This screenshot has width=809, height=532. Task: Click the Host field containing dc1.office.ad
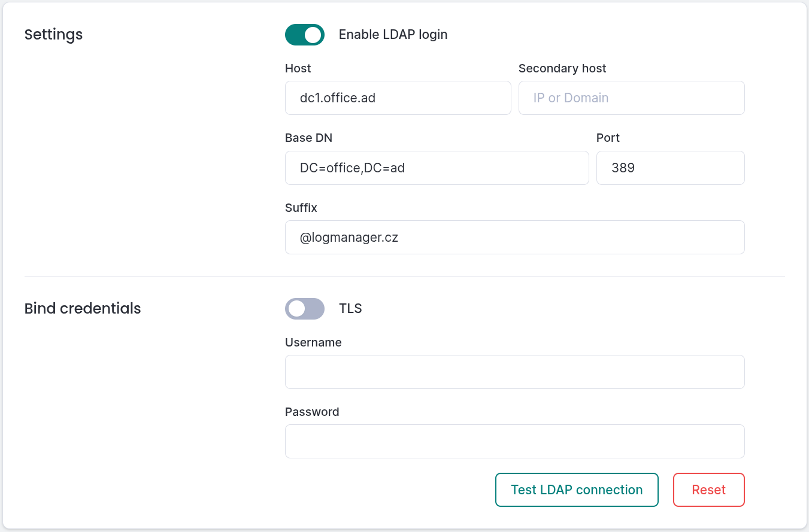pos(398,98)
